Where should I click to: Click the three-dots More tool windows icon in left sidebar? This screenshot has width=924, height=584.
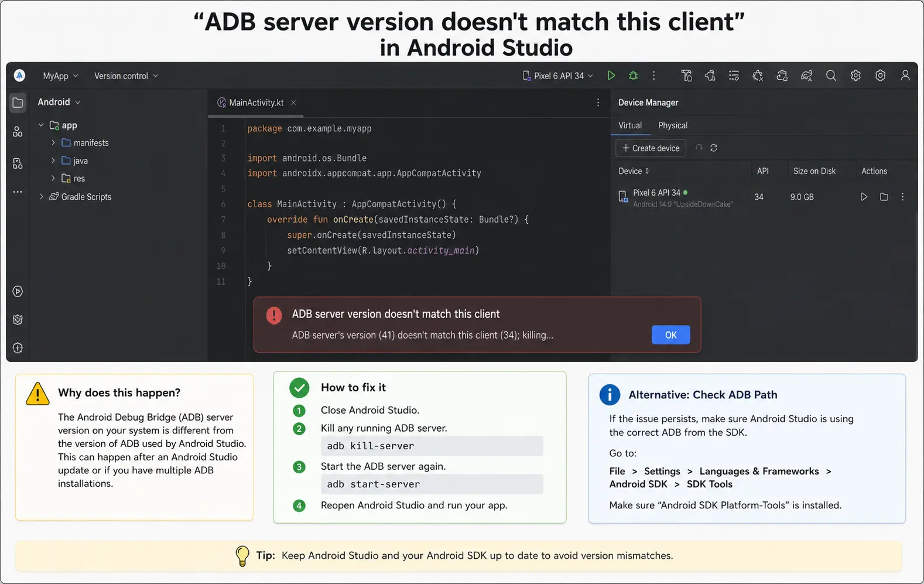click(x=18, y=192)
